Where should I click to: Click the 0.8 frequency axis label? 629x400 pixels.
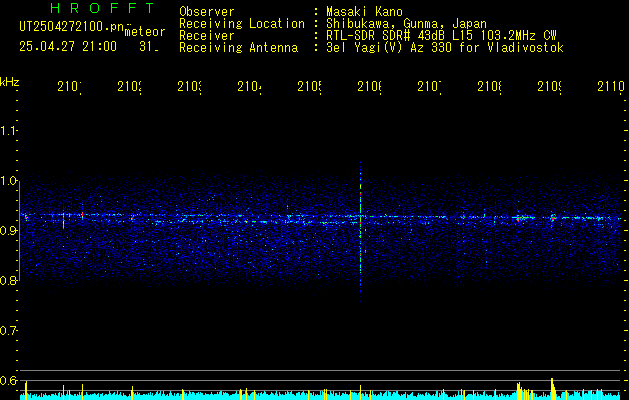pos(8,280)
